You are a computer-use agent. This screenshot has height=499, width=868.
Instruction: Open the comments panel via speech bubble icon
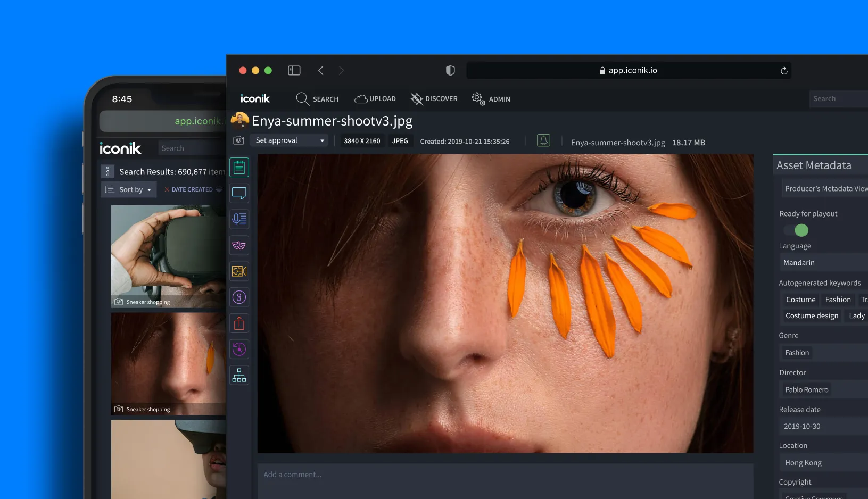[239, 193]
